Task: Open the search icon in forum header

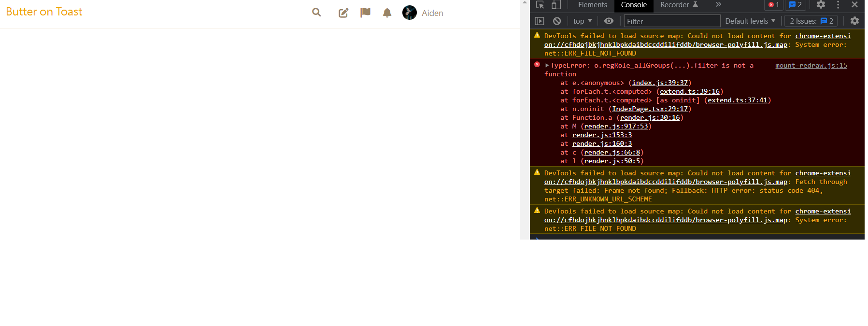Action: pyautogui.click(x=316, y=12)
